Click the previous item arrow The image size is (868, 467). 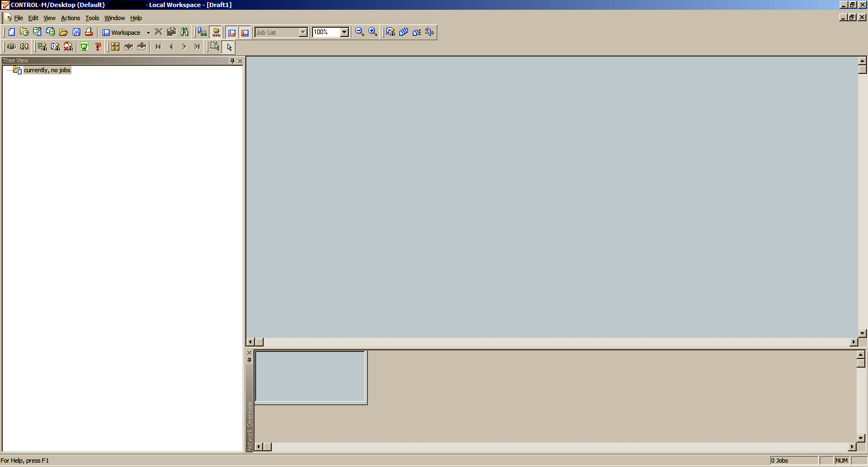171,47
